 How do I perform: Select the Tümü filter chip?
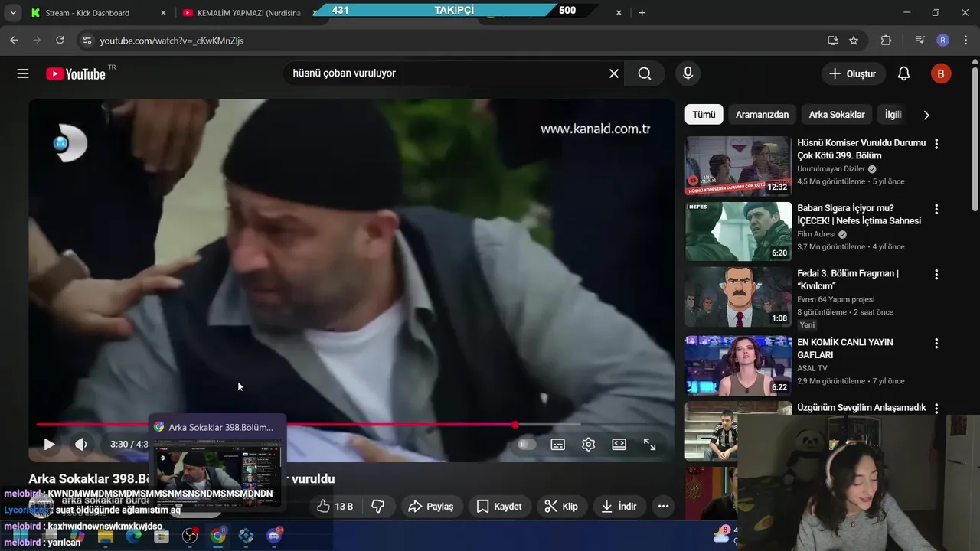(704, 115)
